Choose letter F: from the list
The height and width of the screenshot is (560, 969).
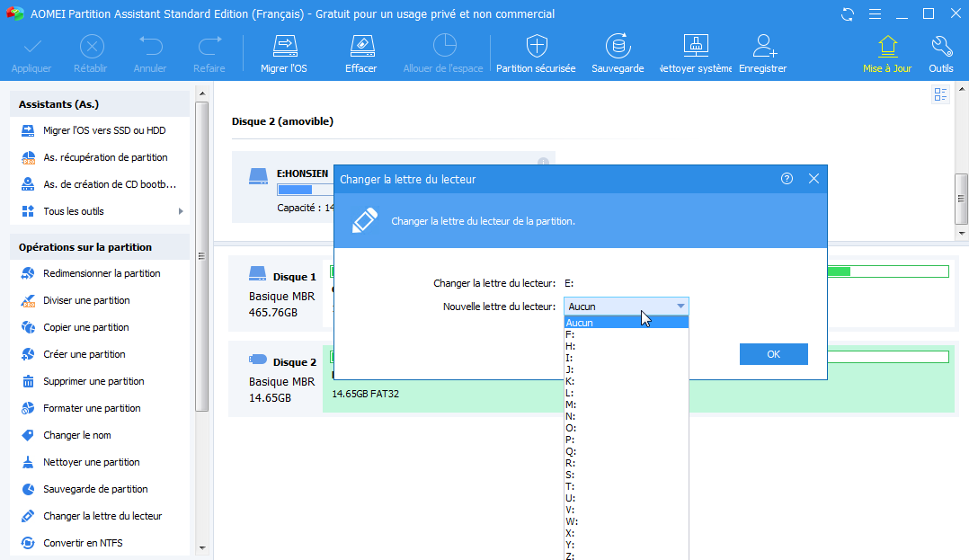[626, 334]
